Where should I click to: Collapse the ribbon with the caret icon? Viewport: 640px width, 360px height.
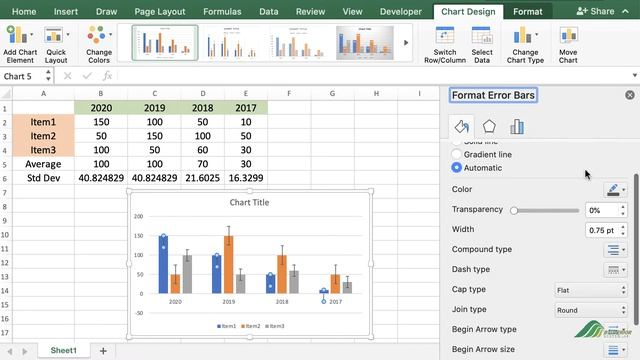pyautogui.click(x=625, y=11)
